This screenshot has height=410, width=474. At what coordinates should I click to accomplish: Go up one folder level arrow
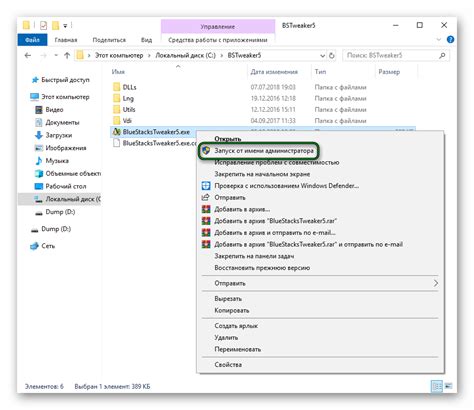[x=67, y=56]
